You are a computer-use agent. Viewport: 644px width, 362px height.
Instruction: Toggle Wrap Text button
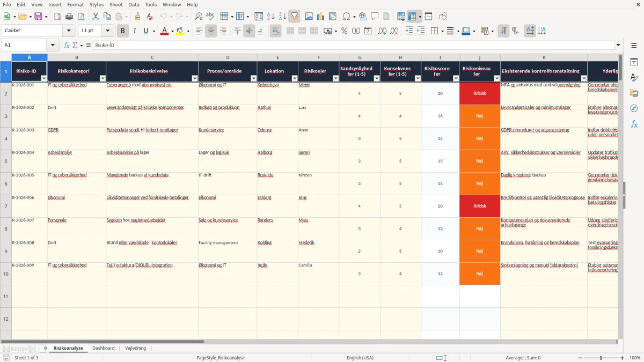click(275, 31)
